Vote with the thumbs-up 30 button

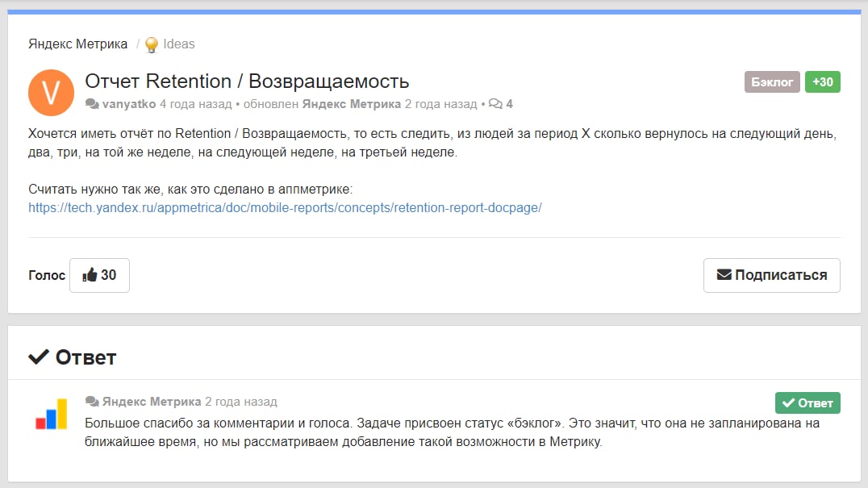click(x=100, y=275)
